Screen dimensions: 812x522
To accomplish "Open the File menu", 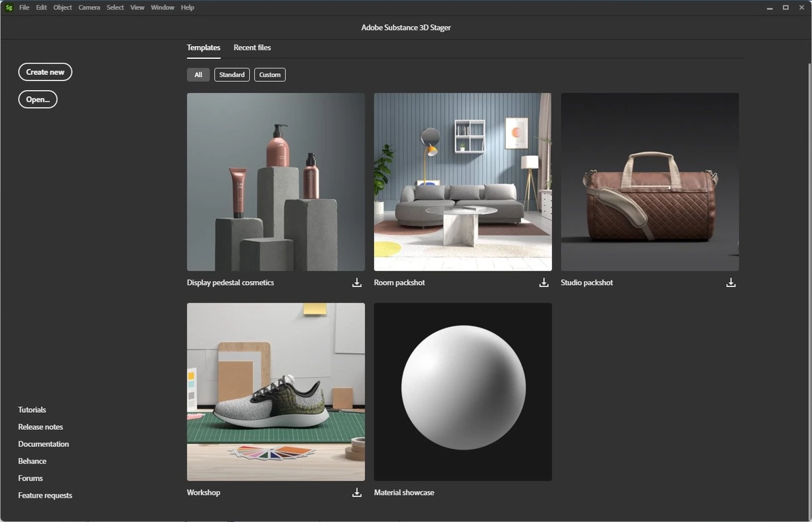I will click(x=24, y=7).
